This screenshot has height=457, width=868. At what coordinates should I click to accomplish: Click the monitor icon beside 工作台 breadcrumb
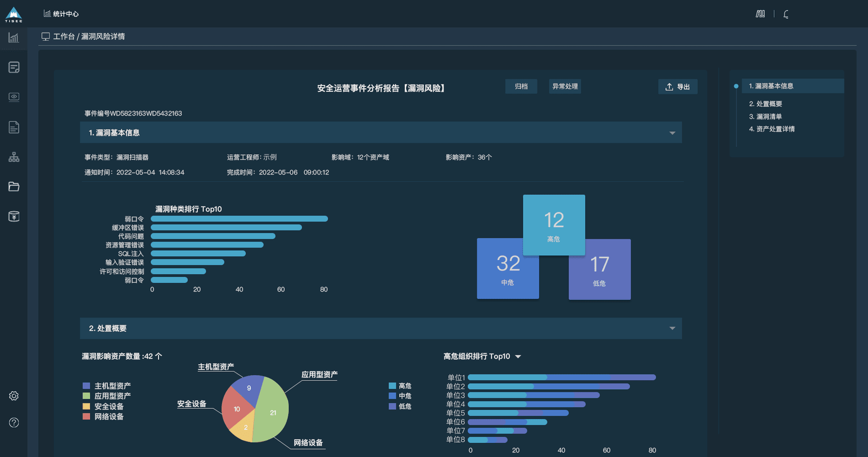coord(46,36)
